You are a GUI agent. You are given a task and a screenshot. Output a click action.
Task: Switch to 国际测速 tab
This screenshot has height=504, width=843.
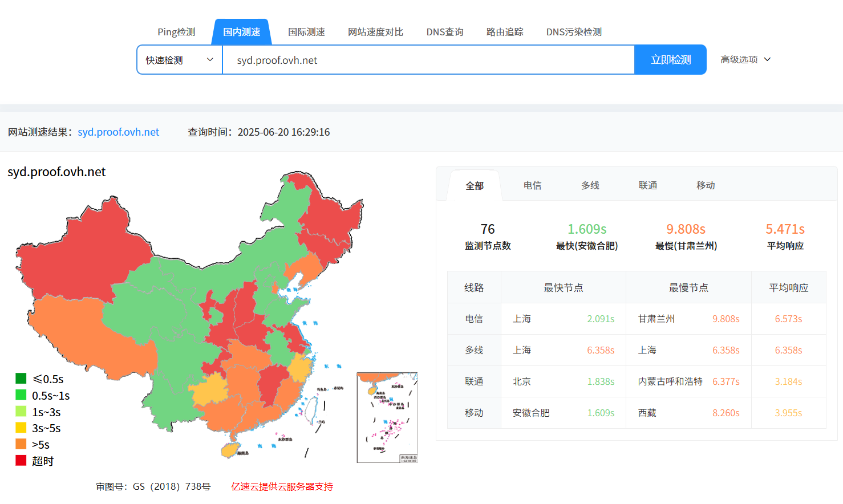(x=306, y=32)
